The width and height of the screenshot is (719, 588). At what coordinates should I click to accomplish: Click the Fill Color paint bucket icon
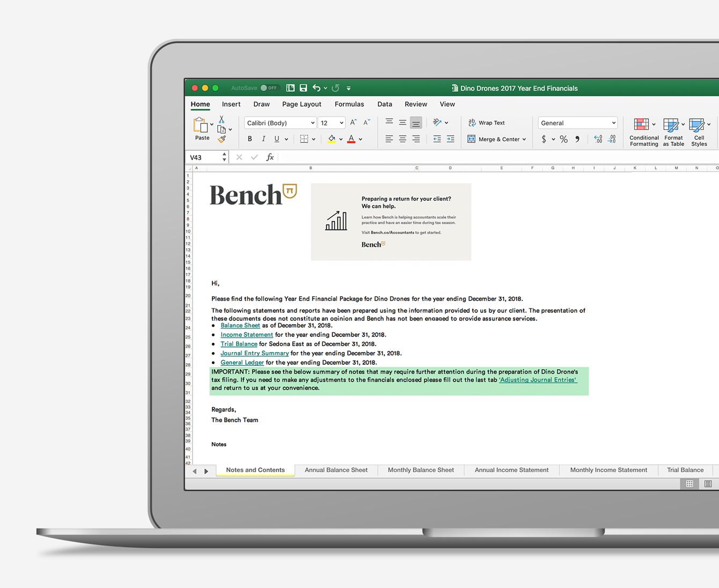click(332, 139)
